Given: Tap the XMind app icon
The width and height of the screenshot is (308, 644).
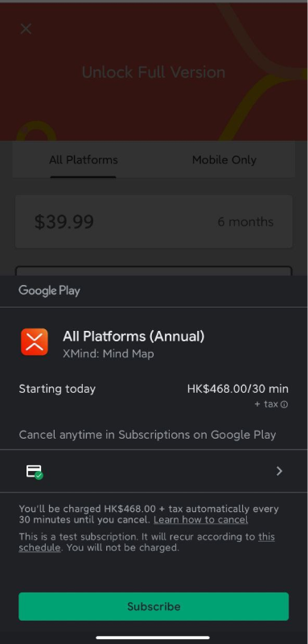Looking at the screenshot, I should point(35,341).
